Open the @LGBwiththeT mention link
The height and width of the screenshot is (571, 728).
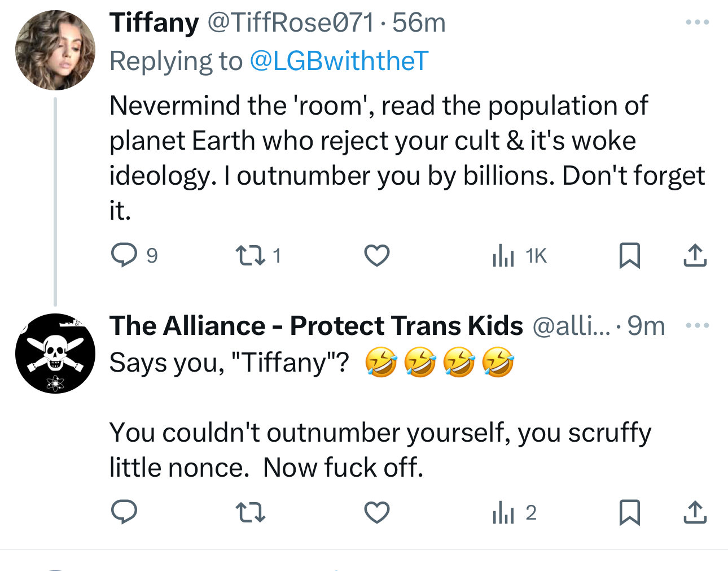(339, 61)
